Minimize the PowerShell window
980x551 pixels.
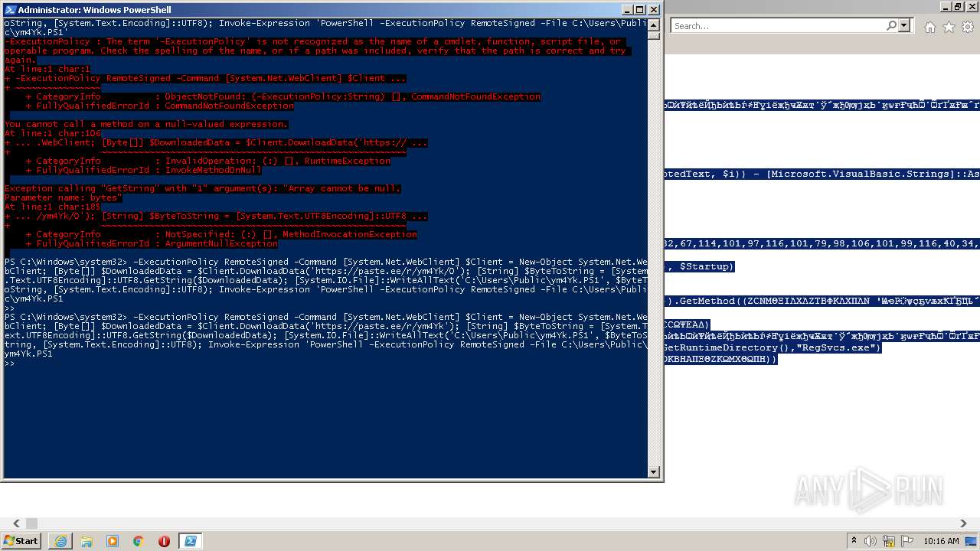click(626, 10)
